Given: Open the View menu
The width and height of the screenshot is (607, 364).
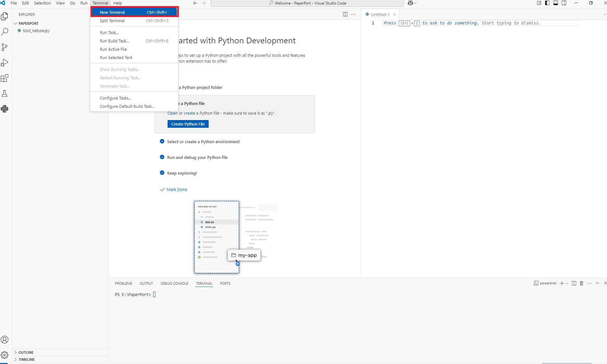Looking at the screenshot, I should (60, 3).
